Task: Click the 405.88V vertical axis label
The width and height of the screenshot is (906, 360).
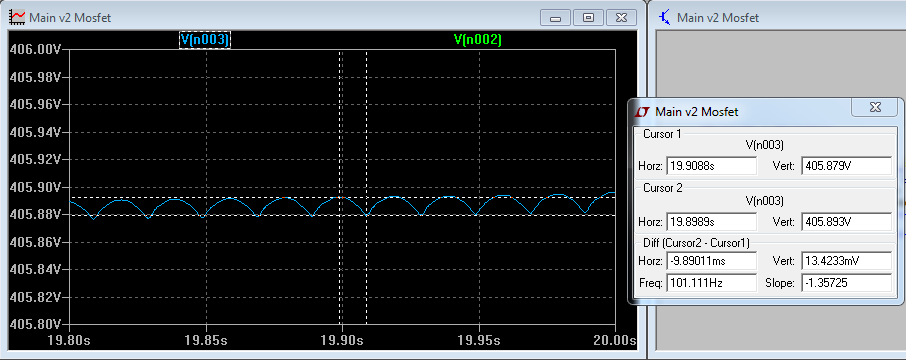Action: point(36,214)
